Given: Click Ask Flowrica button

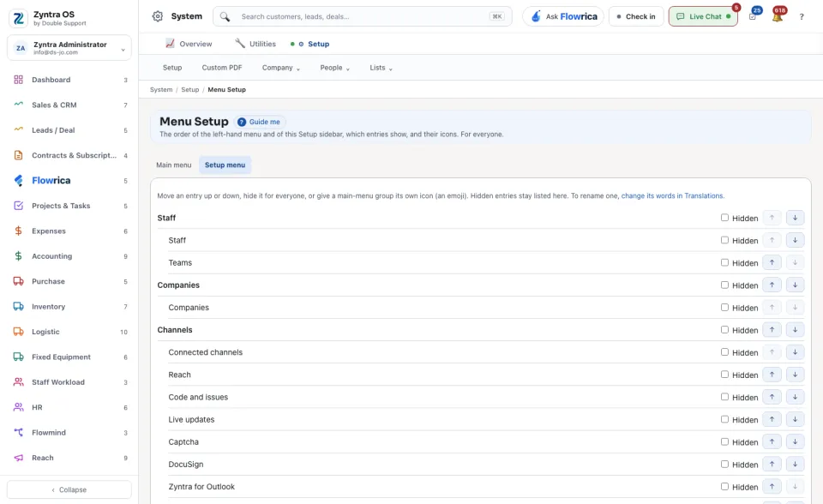Looking at the screenshot, I should click(x=563, y=16).
